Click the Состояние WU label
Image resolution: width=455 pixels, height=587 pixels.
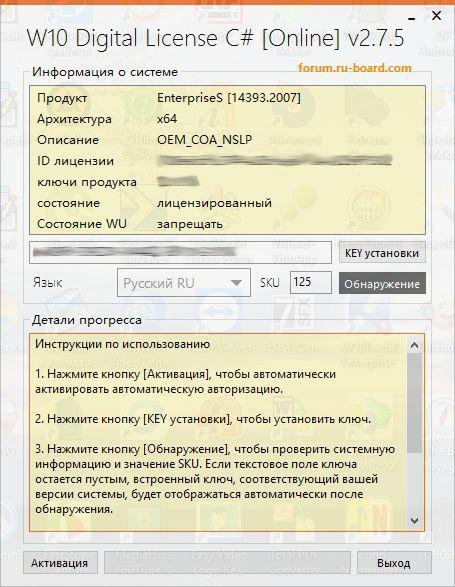[x=82, y=224]
